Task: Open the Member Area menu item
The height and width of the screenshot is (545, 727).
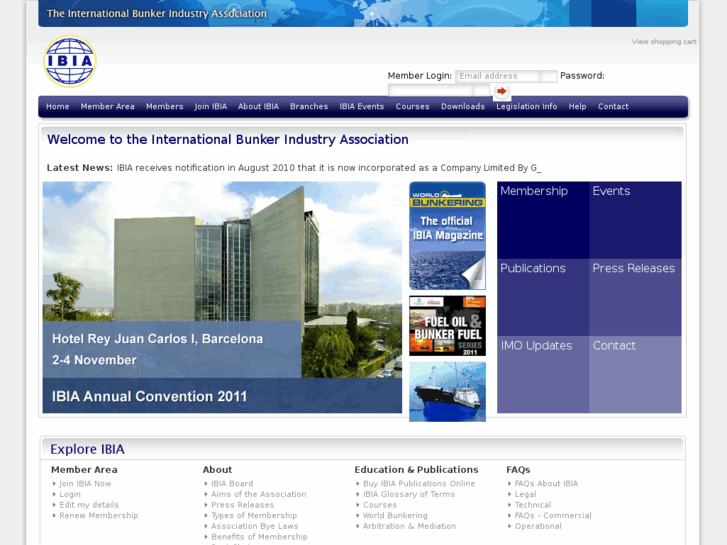Action: coord(108,107)
